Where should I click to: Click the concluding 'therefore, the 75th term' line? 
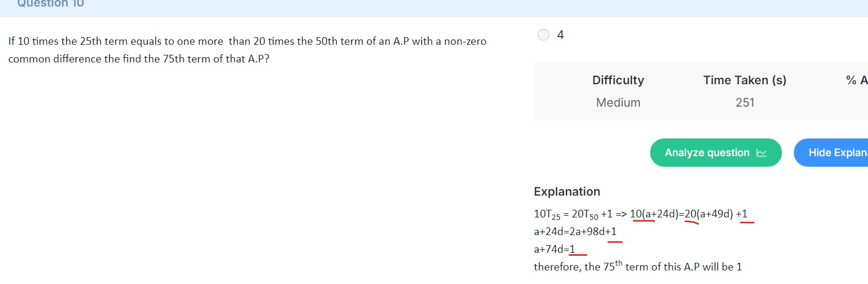coord(638,266)
